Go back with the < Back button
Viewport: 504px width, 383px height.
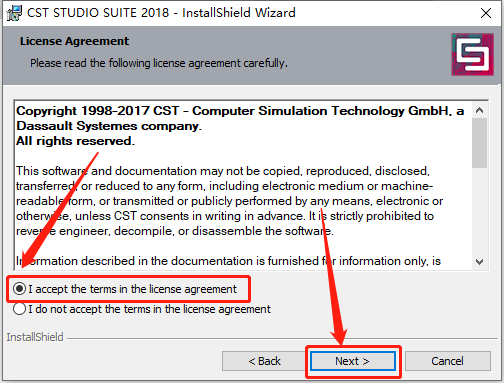point(265,361)
